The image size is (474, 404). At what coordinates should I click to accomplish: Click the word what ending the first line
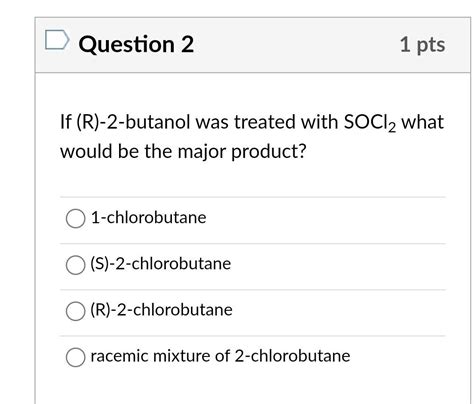click(x=422, y=122)
